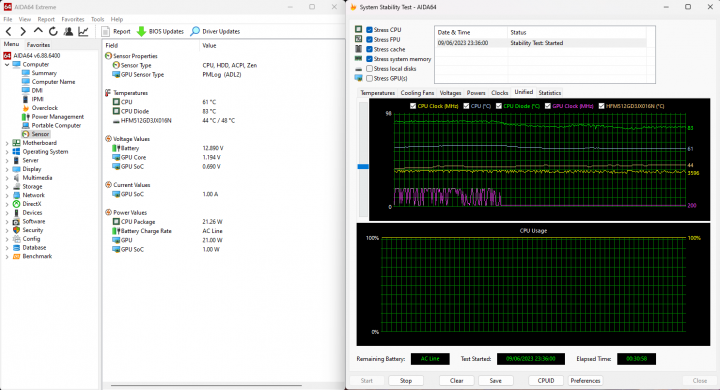Toggle CPU Clock (MHz) graph checkbox
This screenshot has height=390, width=720.
(413, 106)
